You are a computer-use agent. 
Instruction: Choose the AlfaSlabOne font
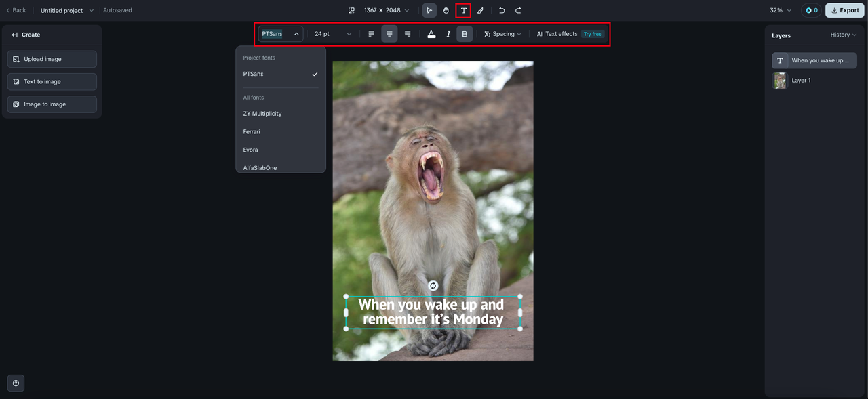(281, 167)
